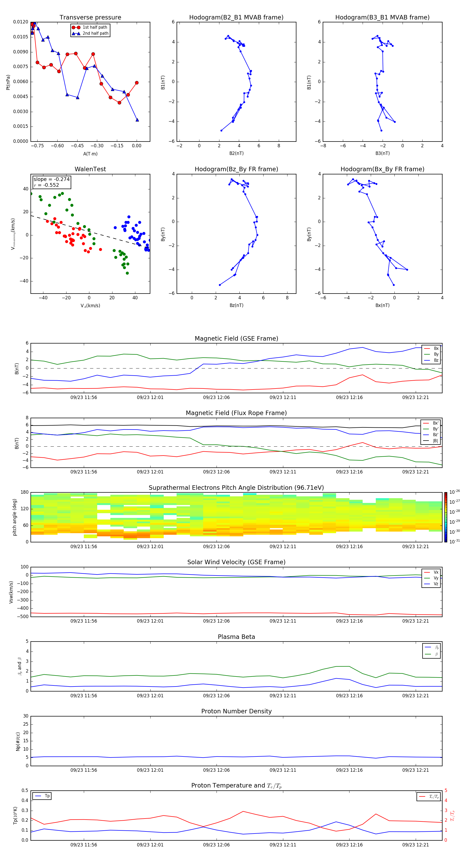This screenshot has width=473, height=868.
Task: Click the 'Hodogram(Bz_By FR frame)' title
Action: [236, 169]
